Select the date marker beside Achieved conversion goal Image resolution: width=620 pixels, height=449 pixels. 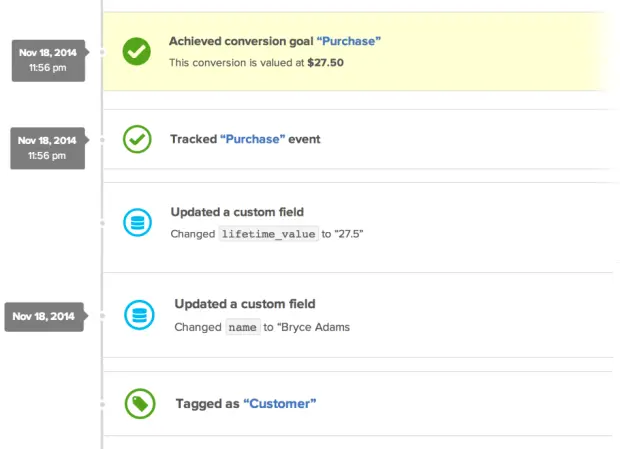(47, 59)
